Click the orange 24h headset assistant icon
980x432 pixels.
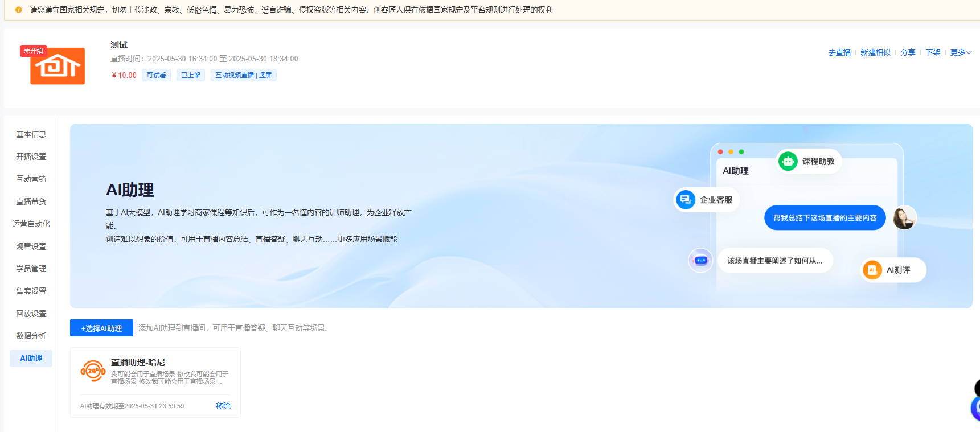pyautogui.click(x=93, y=371)
